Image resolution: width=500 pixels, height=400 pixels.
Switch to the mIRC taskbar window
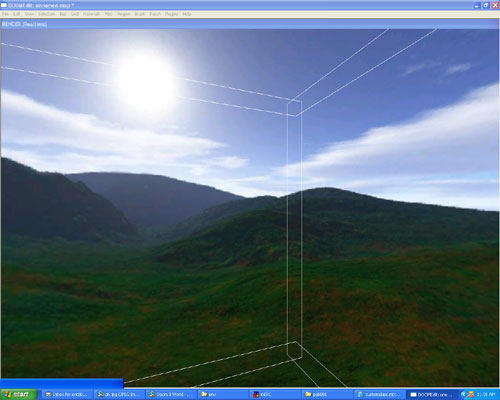point(275,395)
